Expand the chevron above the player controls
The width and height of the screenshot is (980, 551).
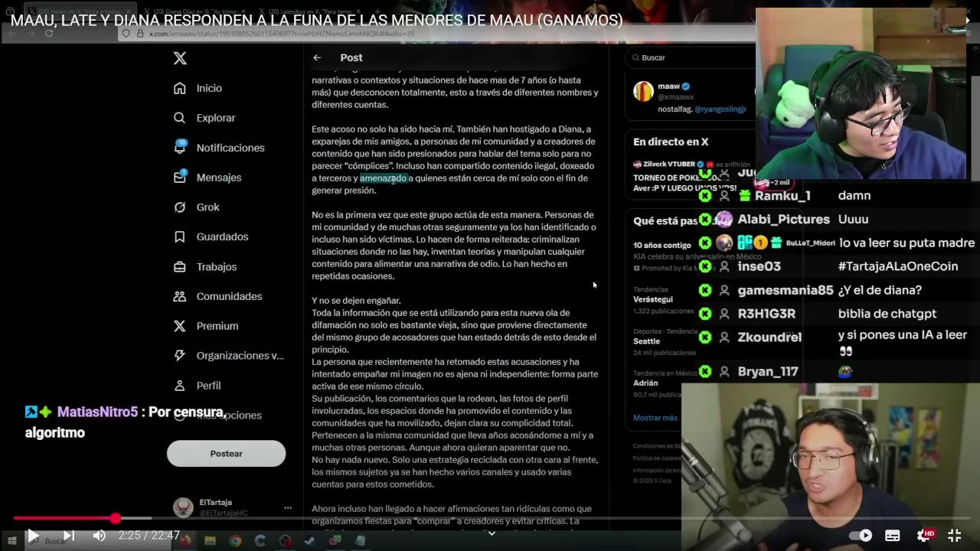pos(492,533)
